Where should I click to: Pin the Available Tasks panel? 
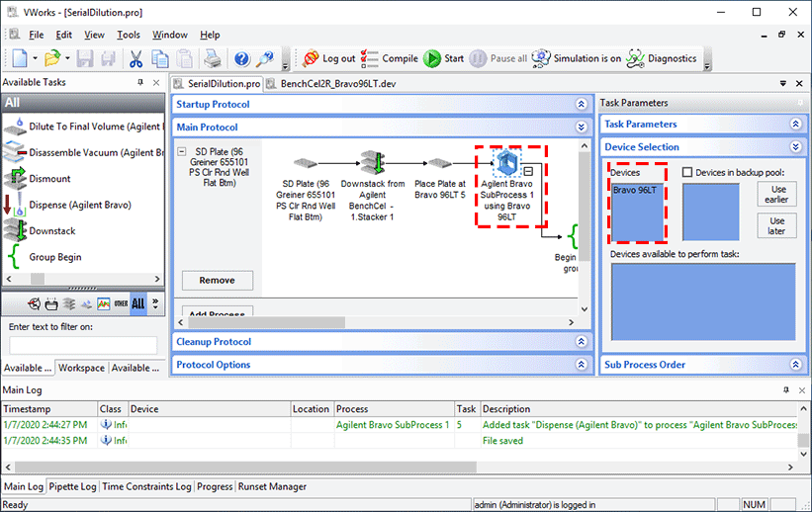point(140,82)
